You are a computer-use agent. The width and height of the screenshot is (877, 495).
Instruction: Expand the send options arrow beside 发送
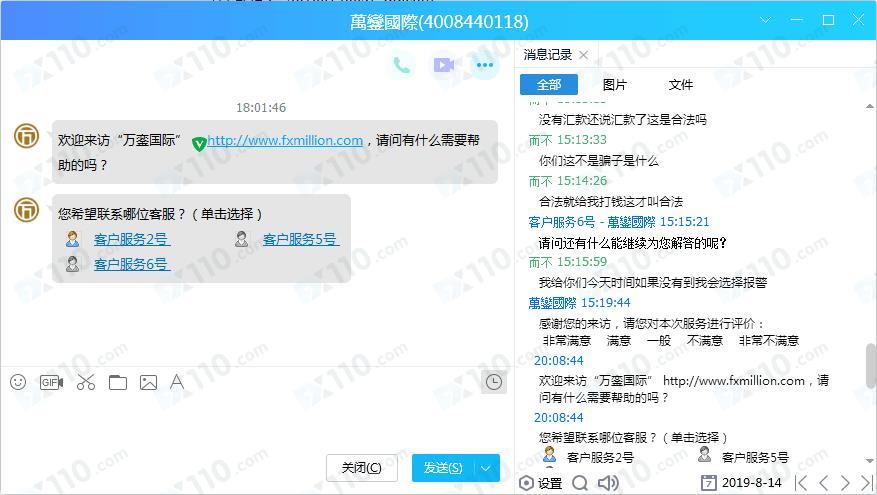(x=486, y=468)
